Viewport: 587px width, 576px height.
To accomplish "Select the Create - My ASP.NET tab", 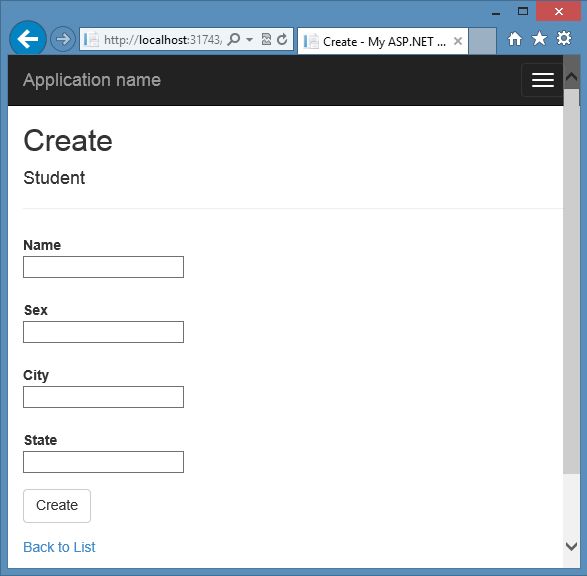I will [383, 41].
